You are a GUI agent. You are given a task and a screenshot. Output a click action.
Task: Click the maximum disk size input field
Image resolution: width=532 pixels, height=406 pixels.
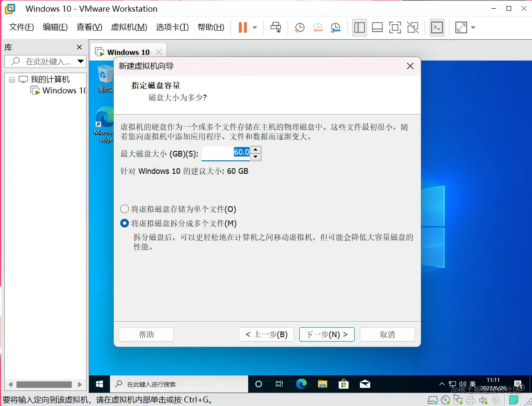pos(226,153)
